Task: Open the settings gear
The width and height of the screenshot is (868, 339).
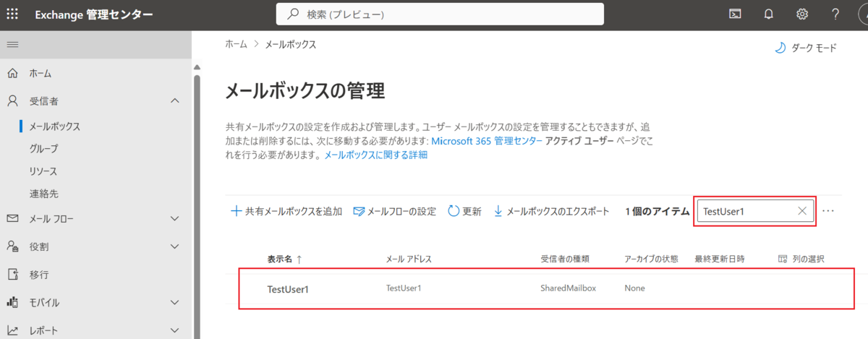Action: click(802, 14)
